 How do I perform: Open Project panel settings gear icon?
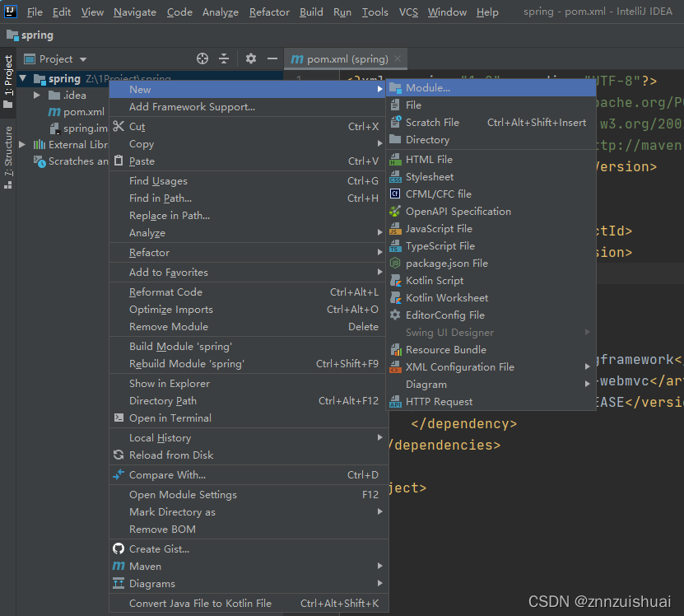point(251,58)
